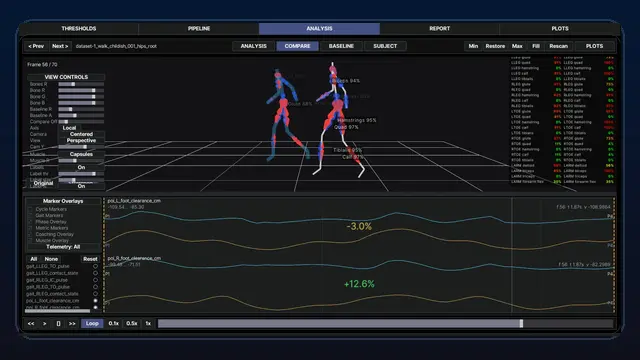Click the telemetry list horizontal scrollbar

click(58, 311)
